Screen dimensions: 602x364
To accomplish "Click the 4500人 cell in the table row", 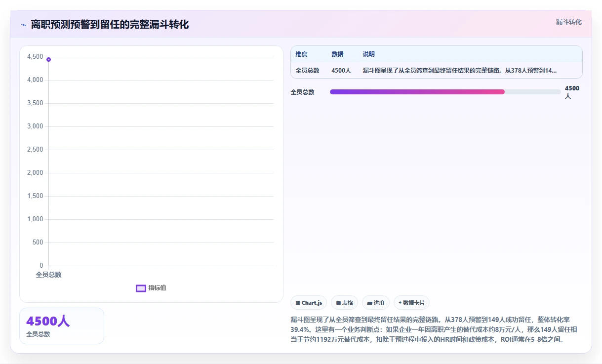I will pos(341,71).
